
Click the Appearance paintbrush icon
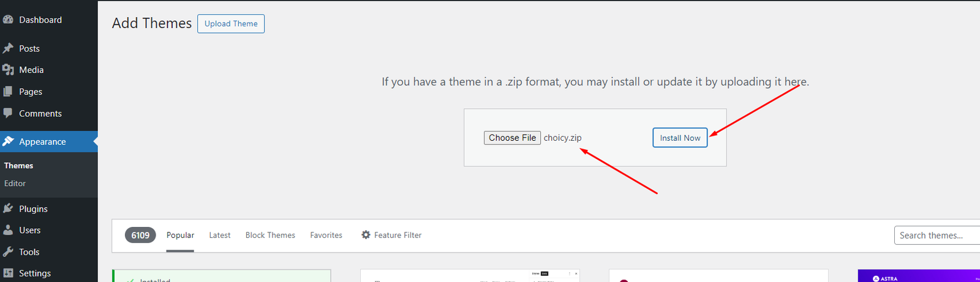point(7,141)
